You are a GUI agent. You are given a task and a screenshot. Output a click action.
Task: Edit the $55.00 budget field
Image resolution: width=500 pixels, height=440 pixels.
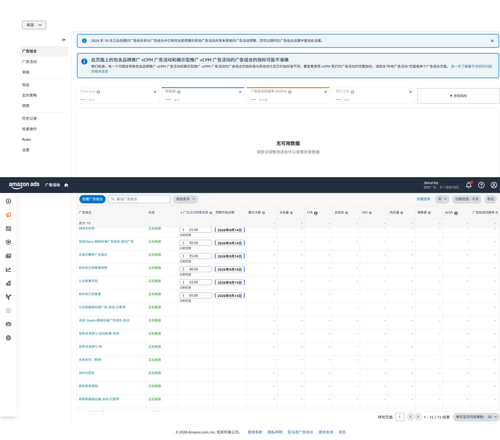pyautogui.click(x=195, y=282)
